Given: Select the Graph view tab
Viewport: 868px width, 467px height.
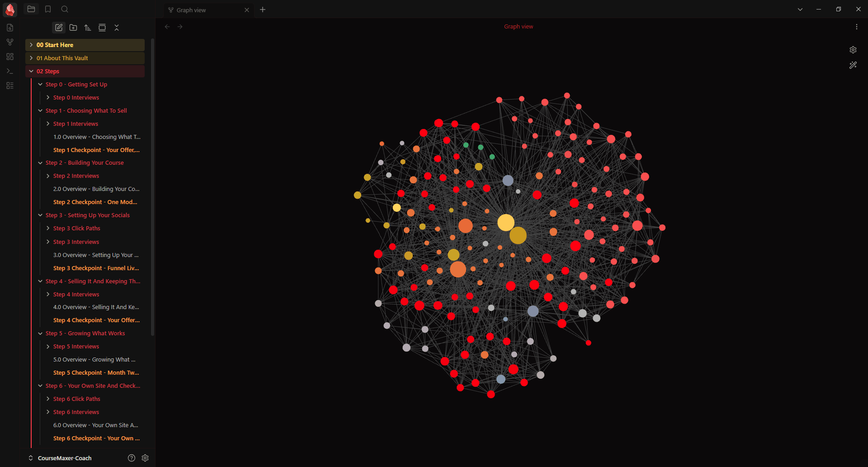Looking at the screenshot, I should pos(208,10).
